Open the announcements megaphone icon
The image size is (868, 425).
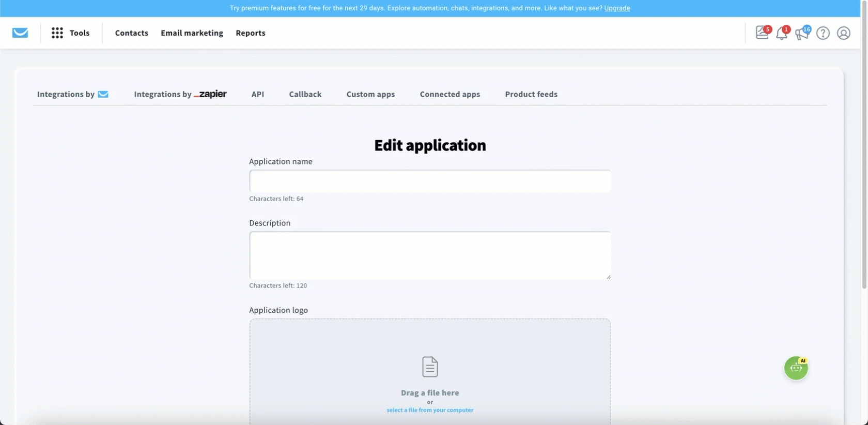tap(802, 33)
